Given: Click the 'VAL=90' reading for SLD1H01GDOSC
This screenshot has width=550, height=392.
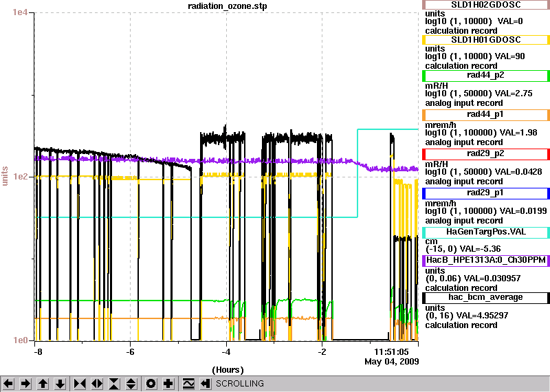Looking at the screenshot, I should tap(509, 56).
